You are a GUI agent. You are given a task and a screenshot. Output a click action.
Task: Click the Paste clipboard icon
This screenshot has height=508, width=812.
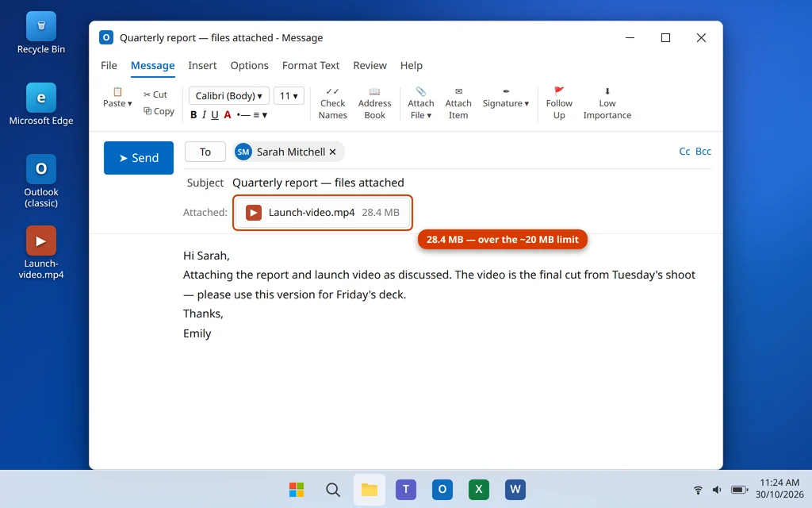point(117,92)
